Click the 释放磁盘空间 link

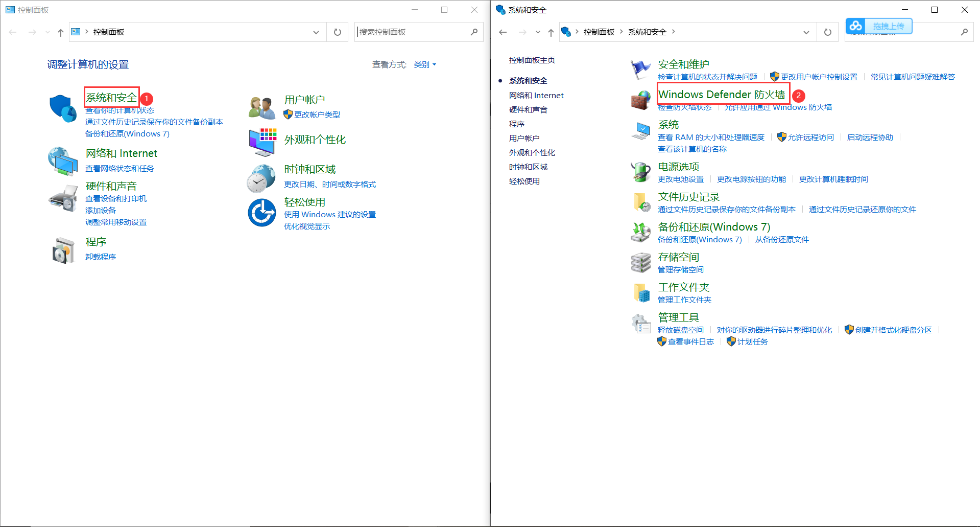click(x=681, y=330)
